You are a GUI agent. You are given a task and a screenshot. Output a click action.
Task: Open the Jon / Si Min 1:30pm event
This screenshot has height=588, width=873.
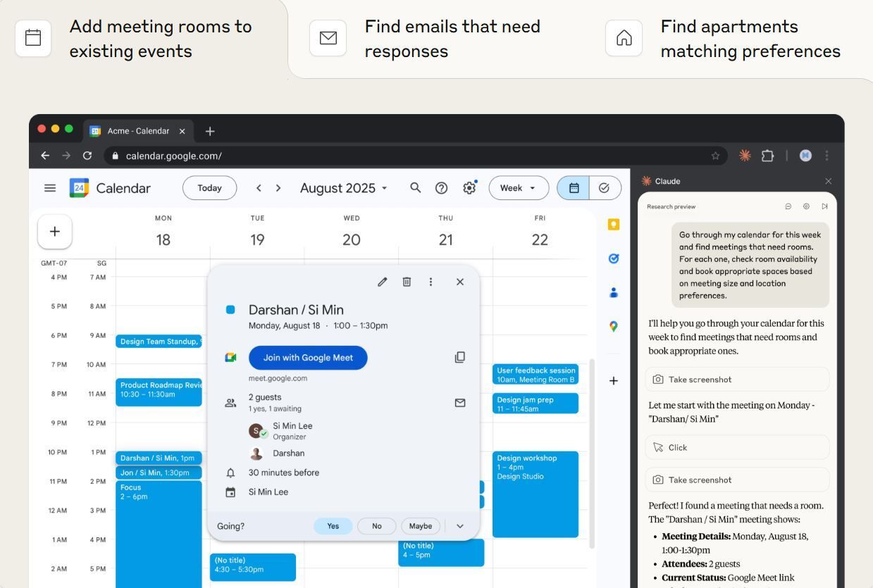[159, 473]
